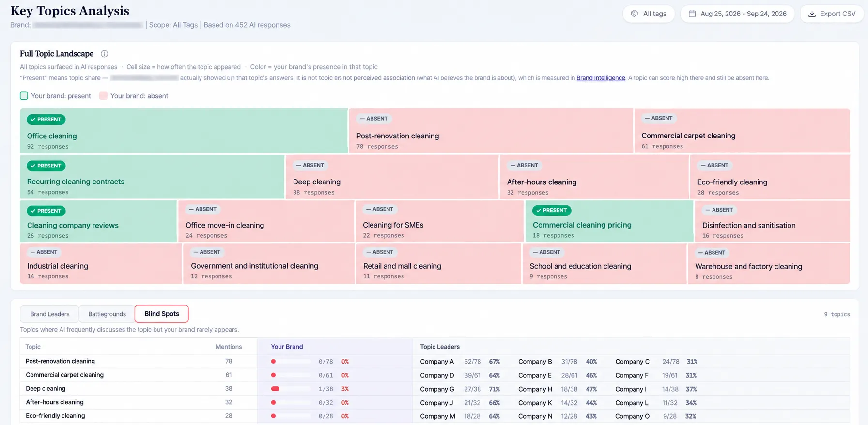Open the Cleaning company reviews treemap cell

pyautogui.click(x=98, y=221)
